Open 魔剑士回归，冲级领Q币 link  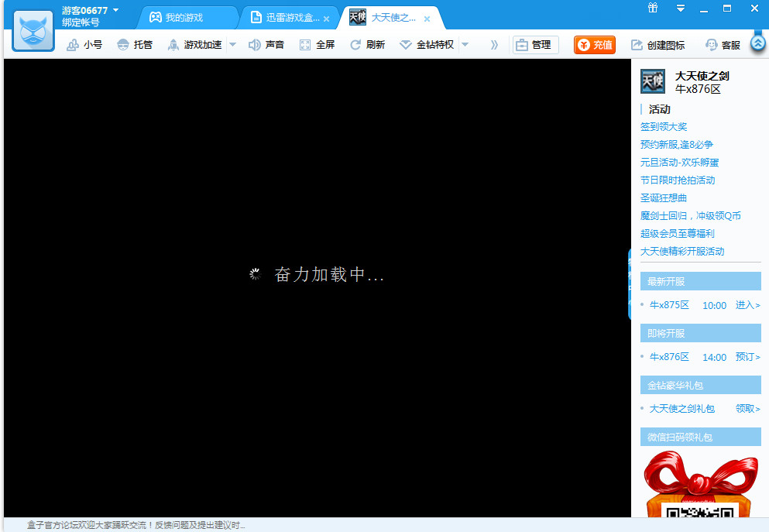691,216
